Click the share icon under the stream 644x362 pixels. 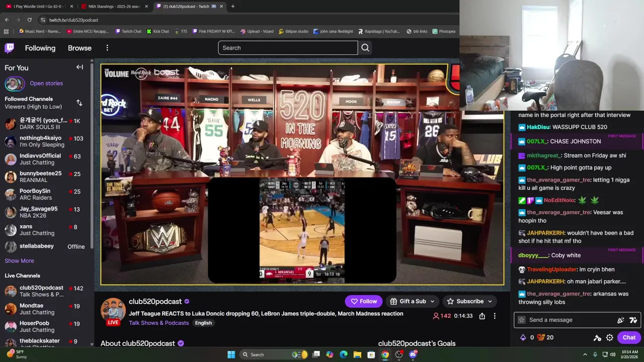pos(482,316)
